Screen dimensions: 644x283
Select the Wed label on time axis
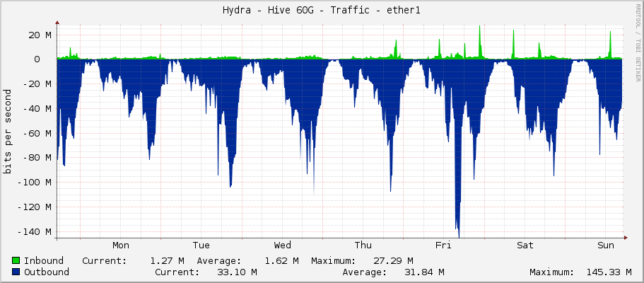pos(282,246)
